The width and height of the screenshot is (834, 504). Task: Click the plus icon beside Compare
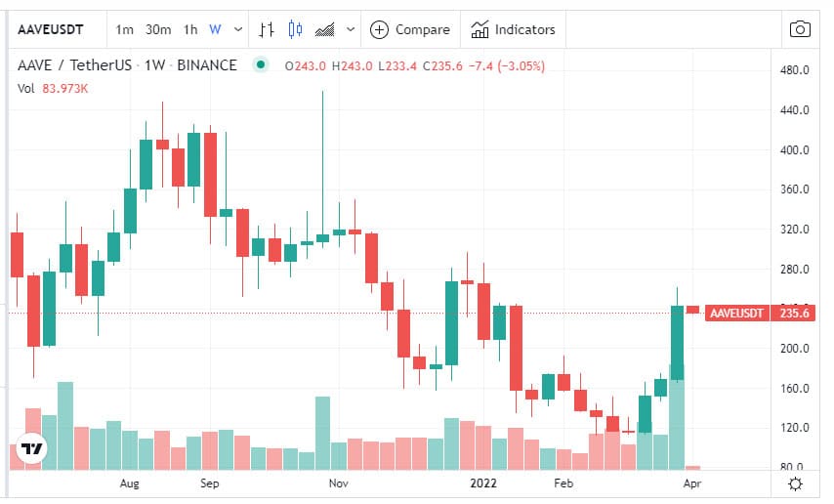point(379,29)
